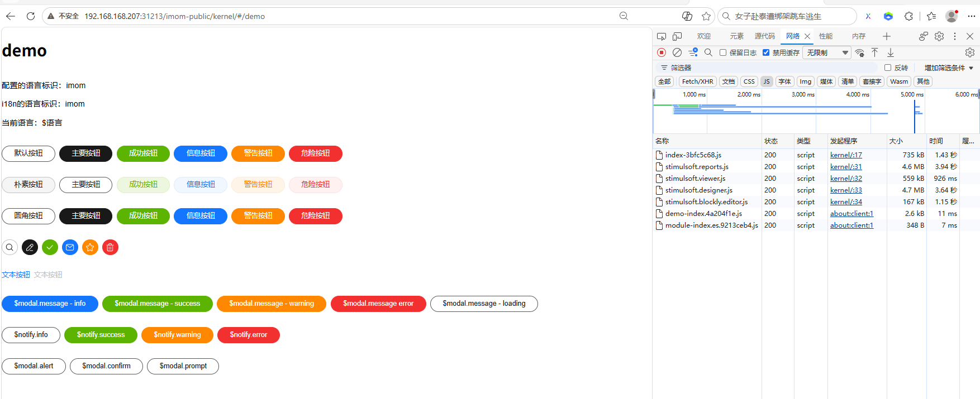Open kernel/:31 initiator link for stimulsoft.reports.js
The height and width of the screenshot is (399, 980).
coord(846,167)
